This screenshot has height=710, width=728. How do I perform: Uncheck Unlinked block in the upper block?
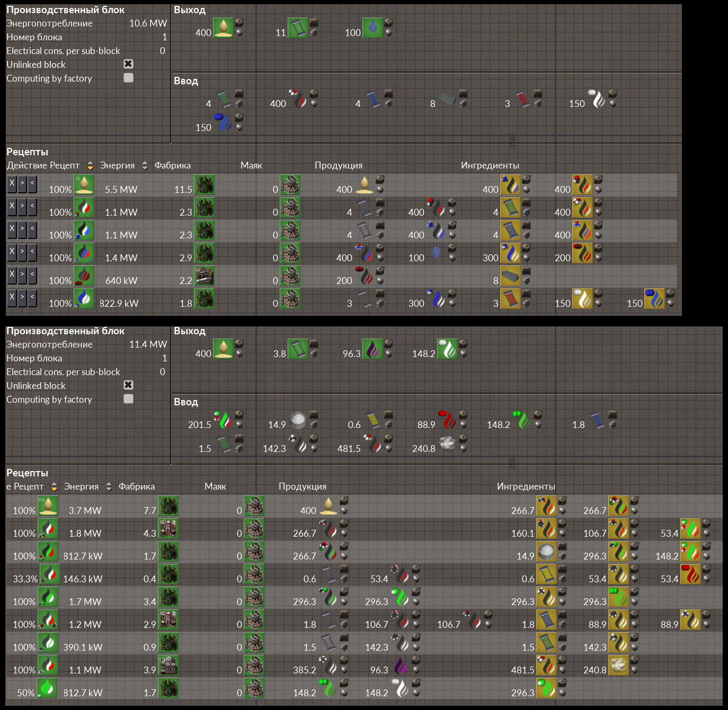pyautogui.click(x=128, y=64)
